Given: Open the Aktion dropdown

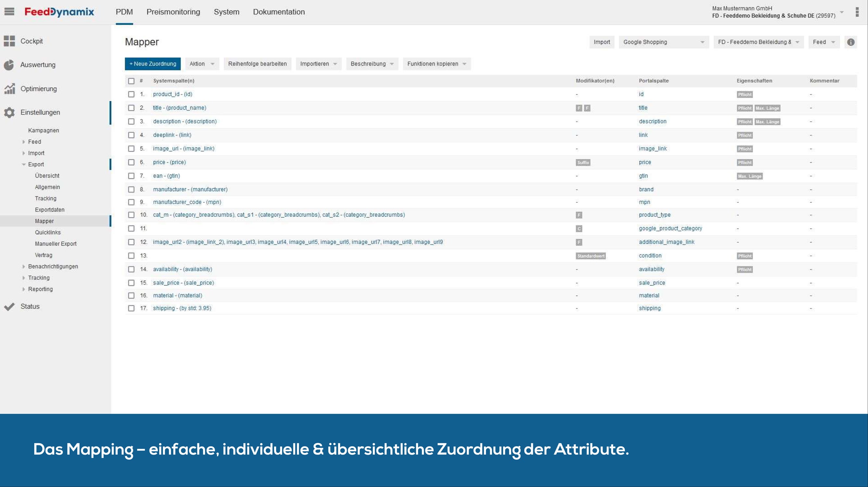Looking at the screenshot, I should coord(201,64).
